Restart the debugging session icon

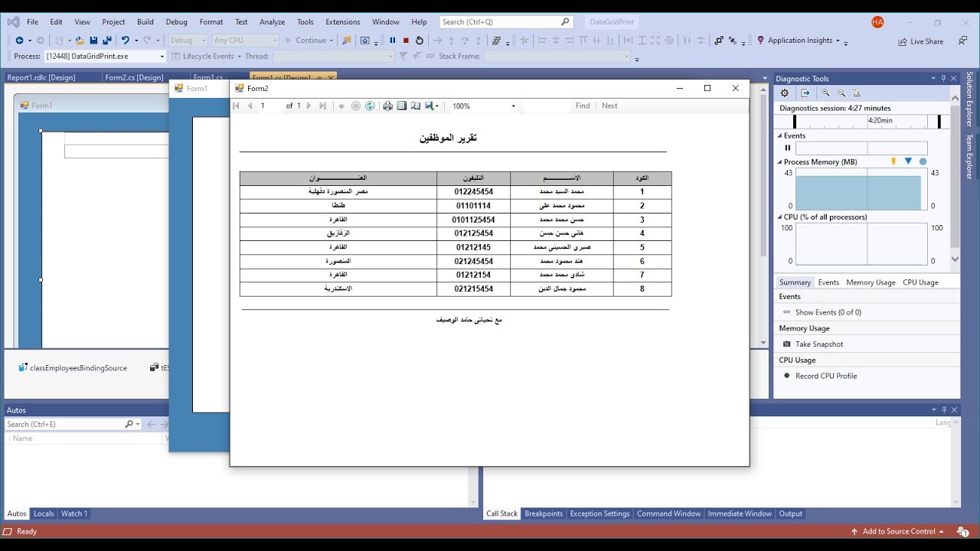click(419, 41)
